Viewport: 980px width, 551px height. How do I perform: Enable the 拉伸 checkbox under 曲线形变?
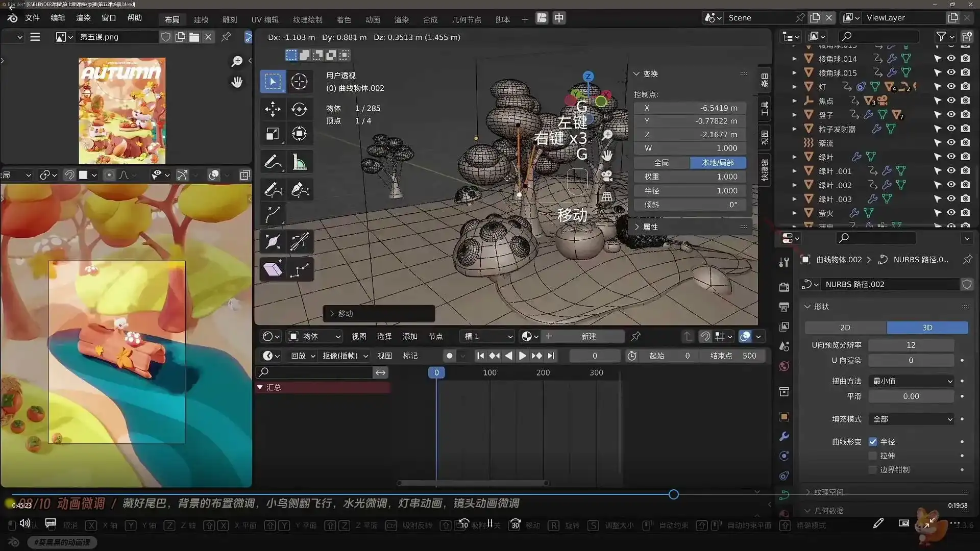coord(873,456)
